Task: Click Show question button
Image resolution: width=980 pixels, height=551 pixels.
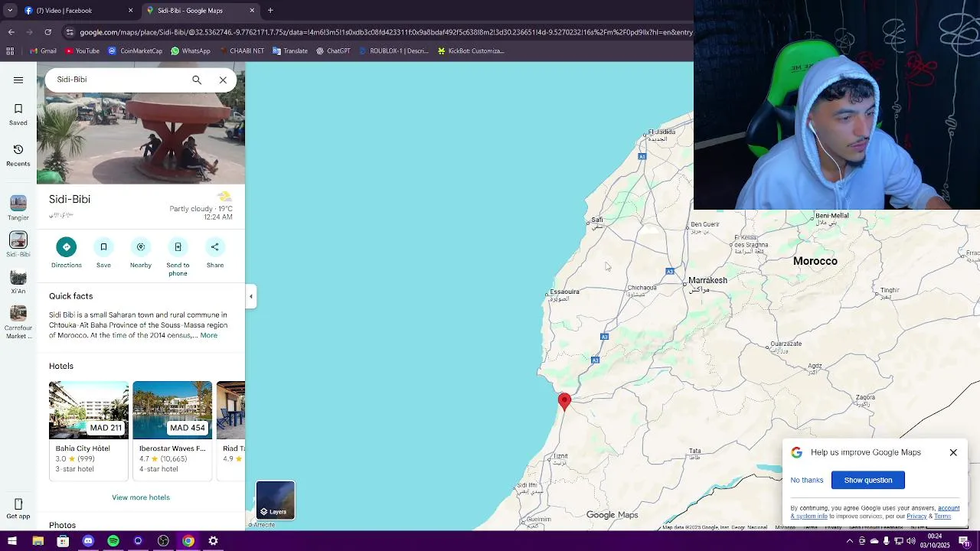Action: [868, 480]
